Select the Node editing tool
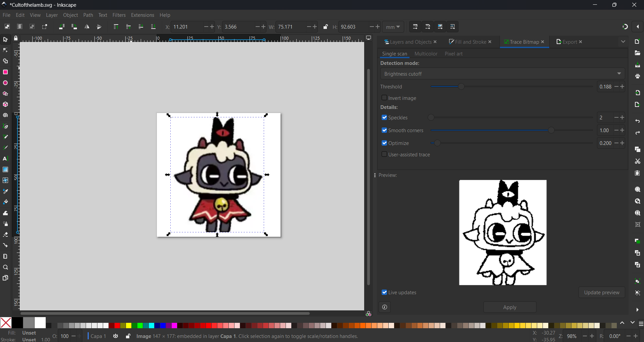644x342 pixels. [5, 50]
